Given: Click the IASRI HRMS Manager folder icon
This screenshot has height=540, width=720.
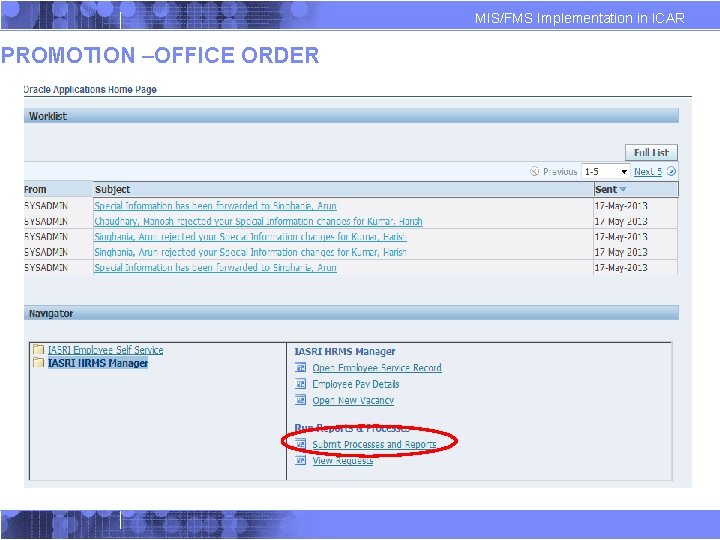Looking at the screenshot, I should (39, 363).
